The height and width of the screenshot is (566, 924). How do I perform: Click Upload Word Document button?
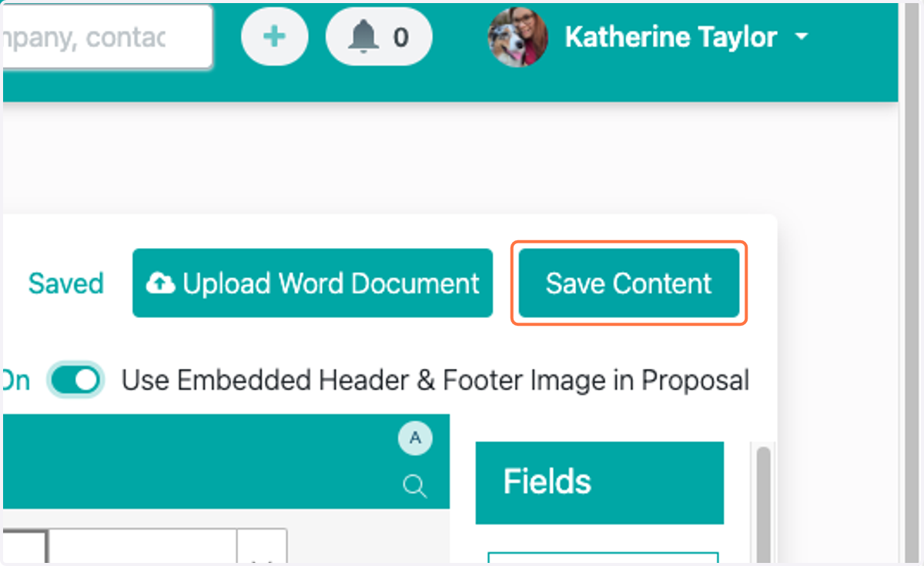(x=313, y=283)
